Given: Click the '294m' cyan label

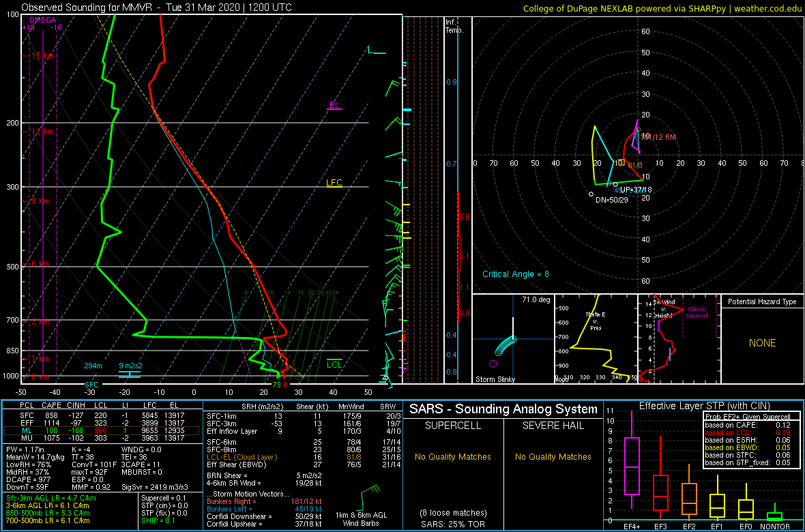Looking at the screenshot, I should 93,366.
